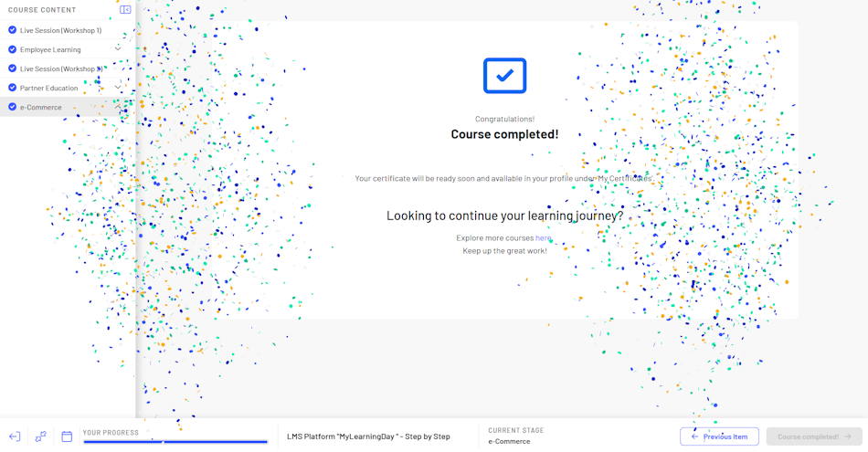Open Live Session (Workshop 1) item
Viewport: 868px width, 452px height.
61,30
